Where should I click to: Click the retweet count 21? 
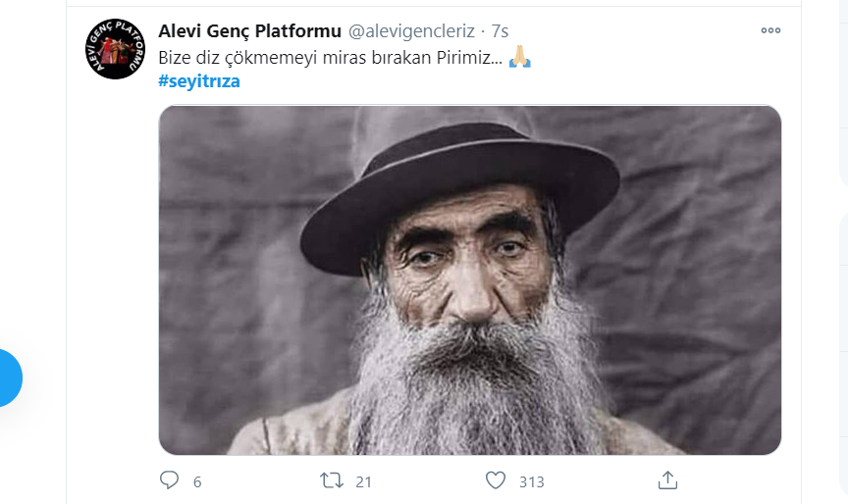[364, 481]
